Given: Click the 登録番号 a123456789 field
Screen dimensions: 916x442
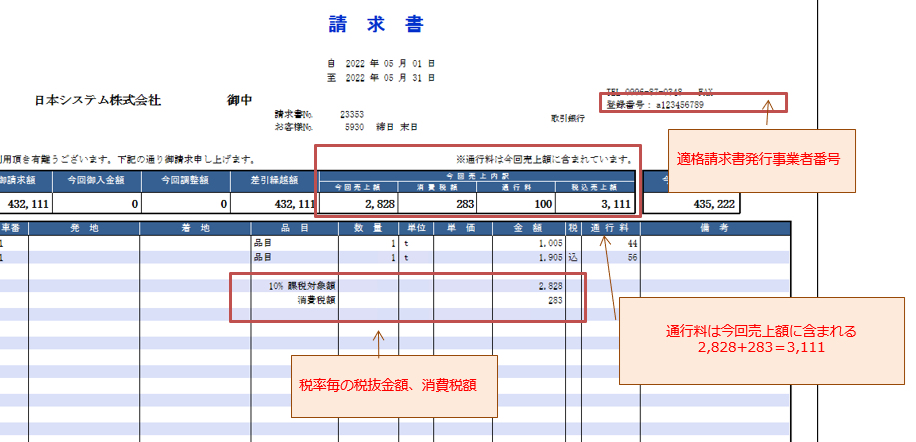Looking at the screenshot, I should coord(656,104).
